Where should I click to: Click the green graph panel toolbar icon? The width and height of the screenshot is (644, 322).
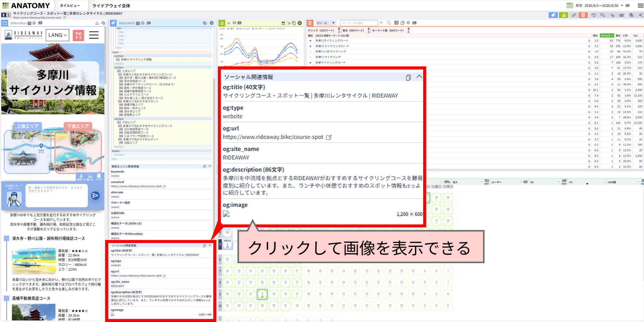point(563,15)
